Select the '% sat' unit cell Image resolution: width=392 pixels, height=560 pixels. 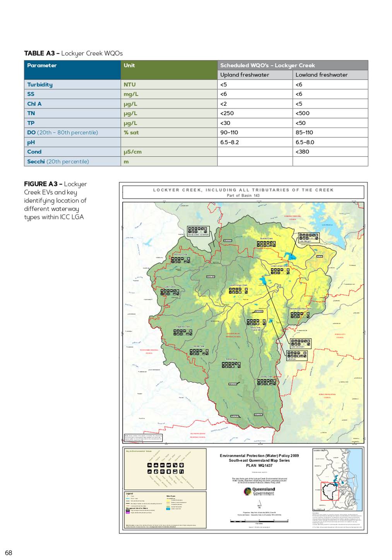[x=169, y=132]
